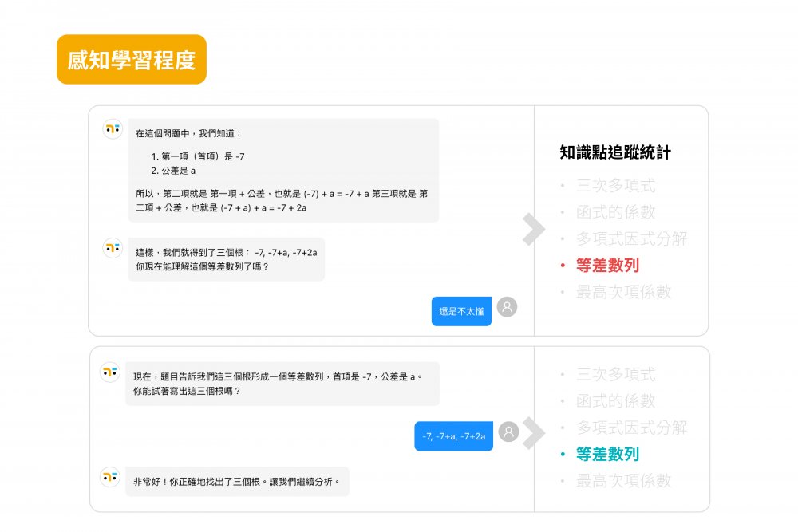Image resolution: width=798 pixels, height=532 pixels.
Task: Click the blue "還是不太懂" reply bubble
Action: 461,312
